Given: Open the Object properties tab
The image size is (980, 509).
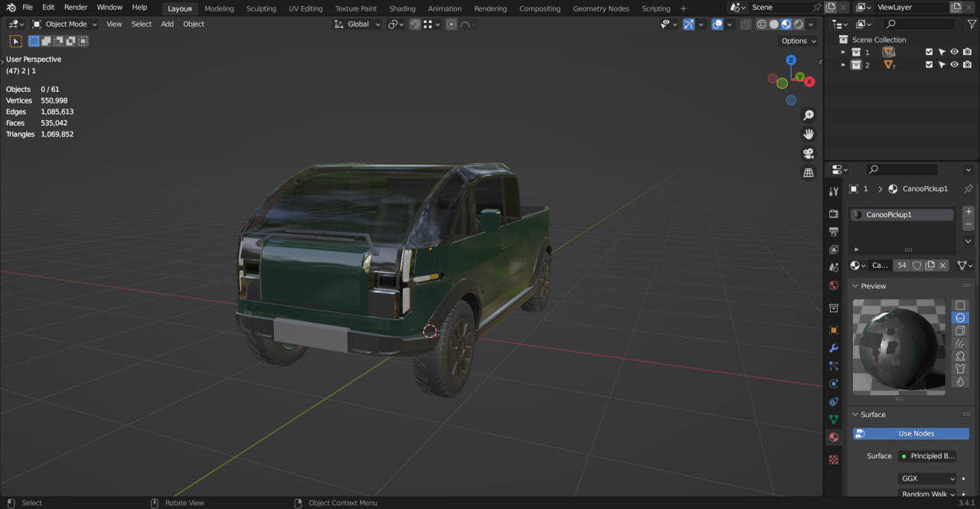Looking at the screenshot, I should point(834,330).
